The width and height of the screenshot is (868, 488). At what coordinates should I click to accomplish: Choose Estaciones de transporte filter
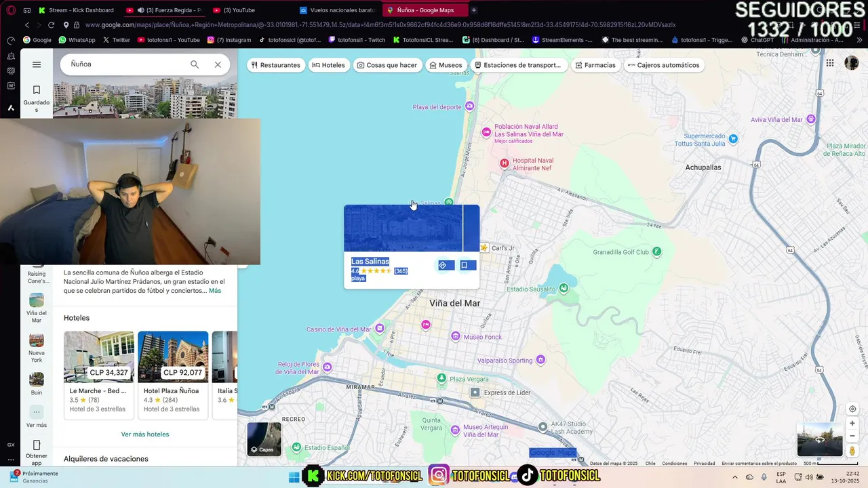[x=518, y=65]
